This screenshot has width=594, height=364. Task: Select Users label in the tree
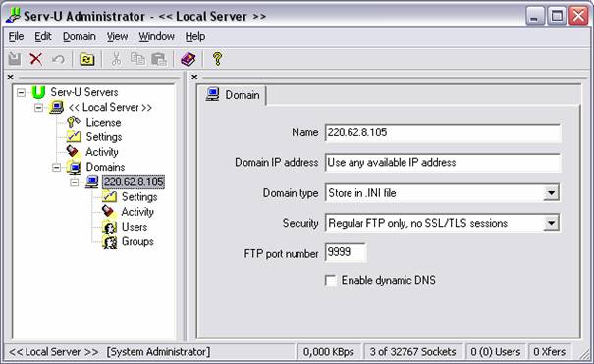(135, 227)
